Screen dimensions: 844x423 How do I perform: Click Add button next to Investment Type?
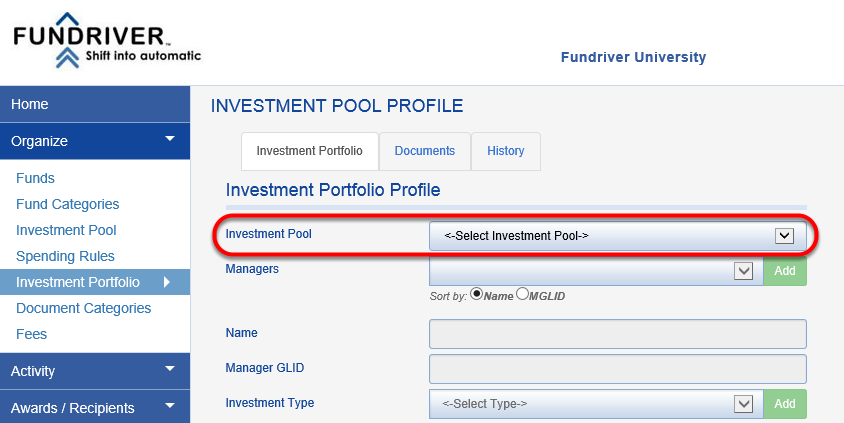pyautogui.click(x=785, y=404)
